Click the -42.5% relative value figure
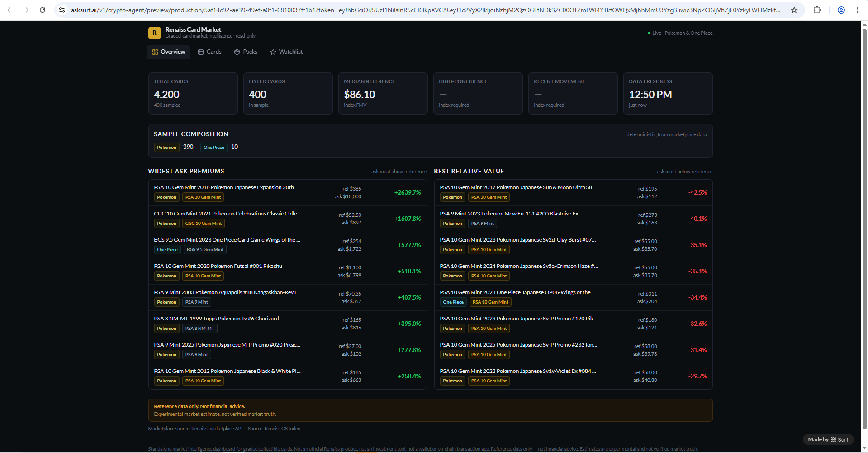Image resolution: width=868 pixels, height=453 pixels. coord(697,192)
